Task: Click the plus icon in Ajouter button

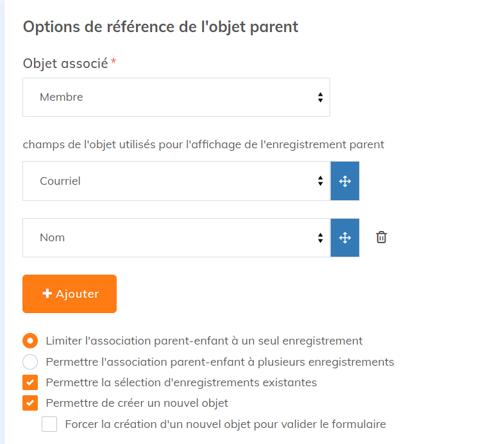Action: pyautogui.click(x=47, y=293)
